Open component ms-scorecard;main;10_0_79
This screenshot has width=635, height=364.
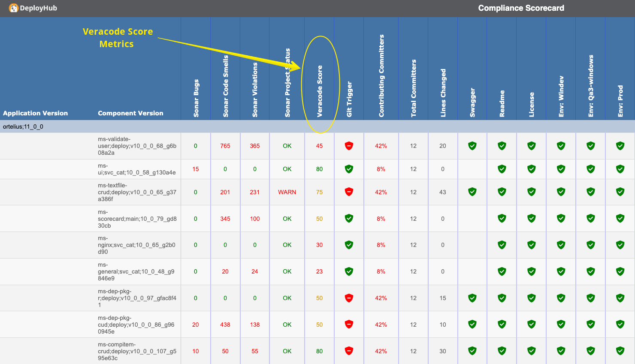(137, 219)
